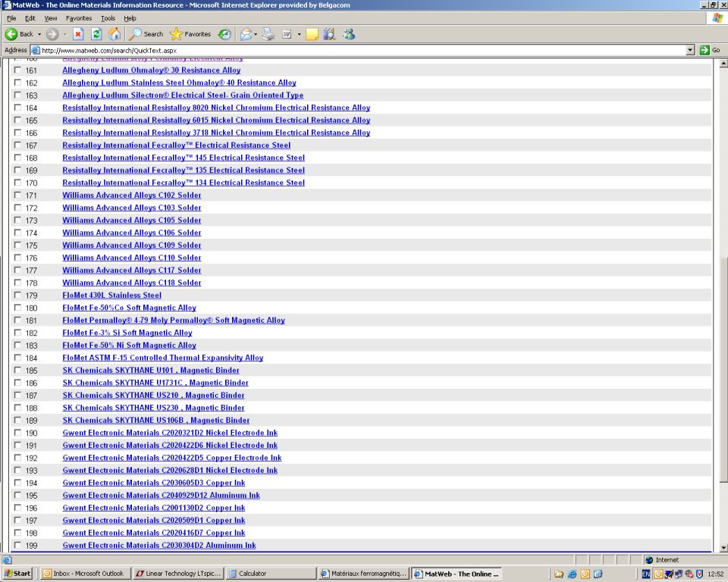Select checkbox next to row 167

click(x=17, y=145)
